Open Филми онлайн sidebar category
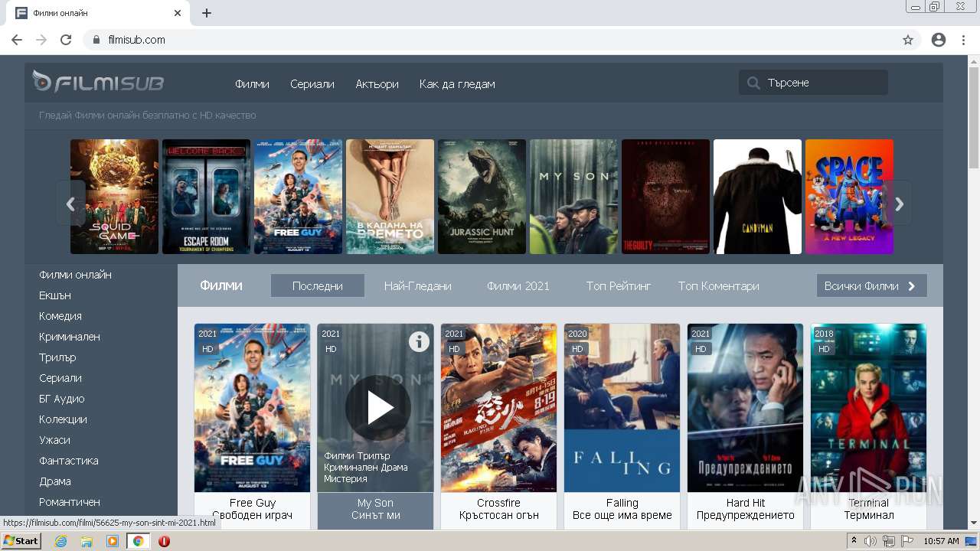Screen dimensions: 980x551 tap(75, 275)
